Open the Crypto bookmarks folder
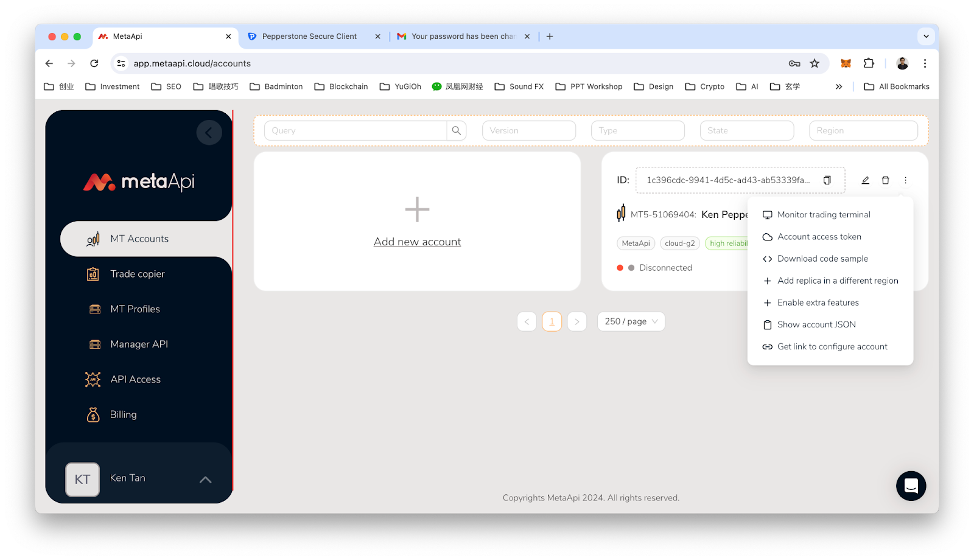974x560 pixels. pos(705,86)
